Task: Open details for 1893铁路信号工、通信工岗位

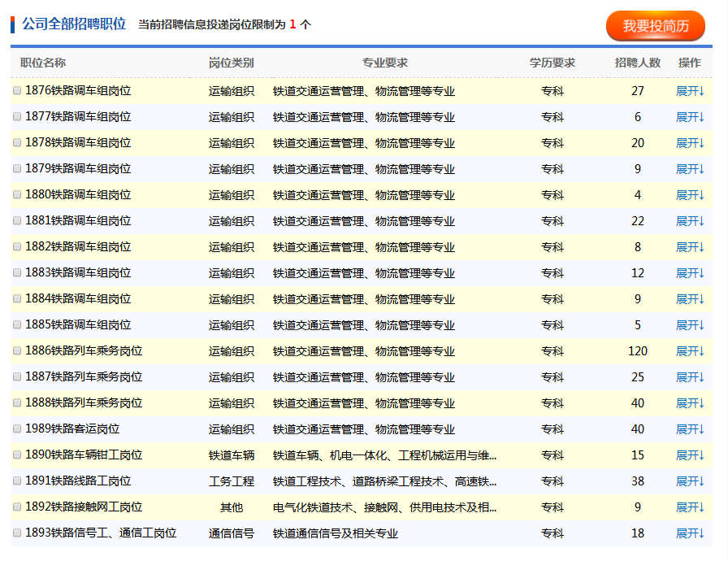Action: pyautogui.click(x=690, y=533)
